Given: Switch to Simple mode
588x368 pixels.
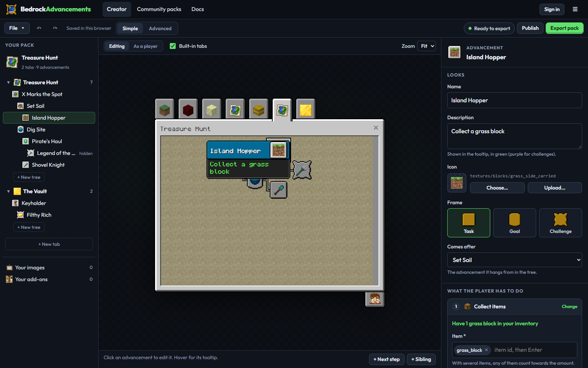Looking at the screenshot, I should [130, 28].
